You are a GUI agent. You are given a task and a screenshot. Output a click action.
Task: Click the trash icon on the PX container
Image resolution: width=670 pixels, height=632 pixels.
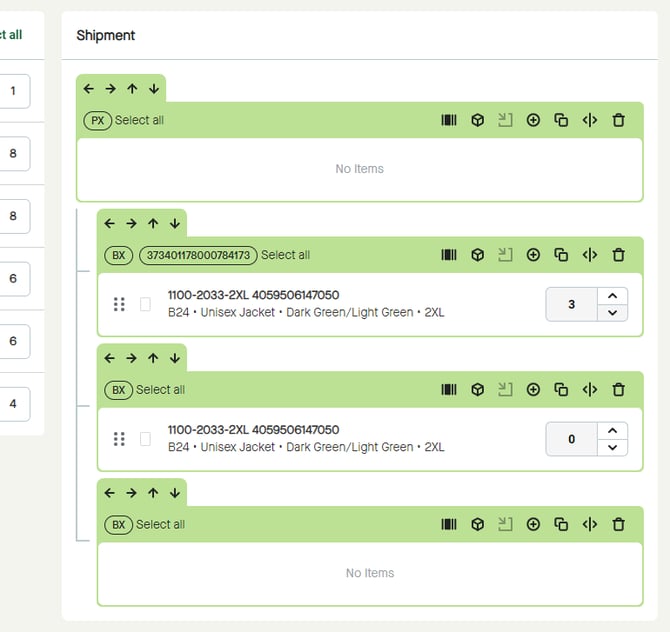tap(618, 120)
